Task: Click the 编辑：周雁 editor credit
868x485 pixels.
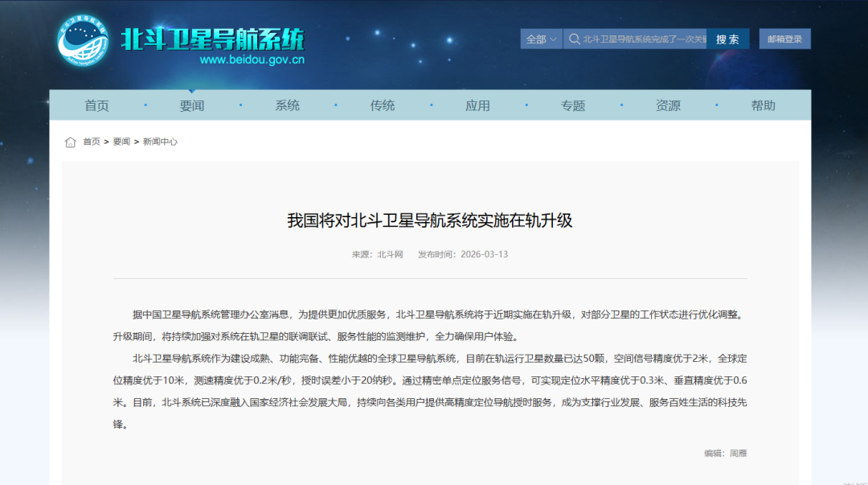Action: pyautogui.click(x=726, y=454)
